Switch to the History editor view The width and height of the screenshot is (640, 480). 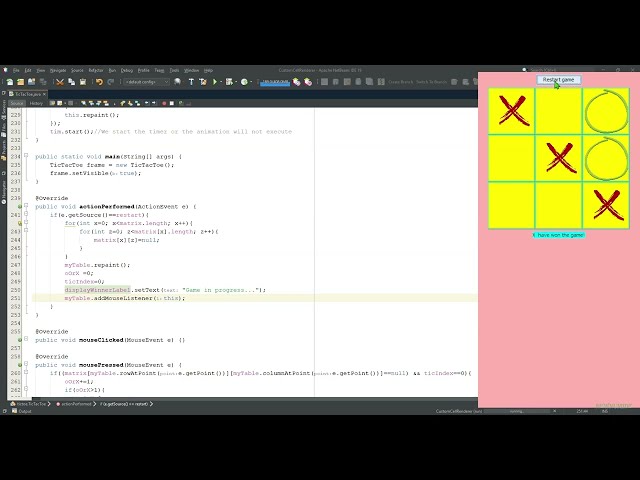tap(36, 103)
